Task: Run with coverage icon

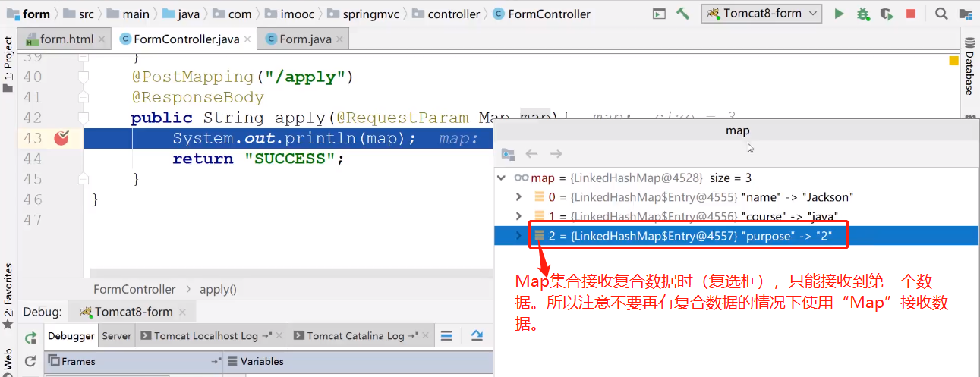Action: [887, 14]
